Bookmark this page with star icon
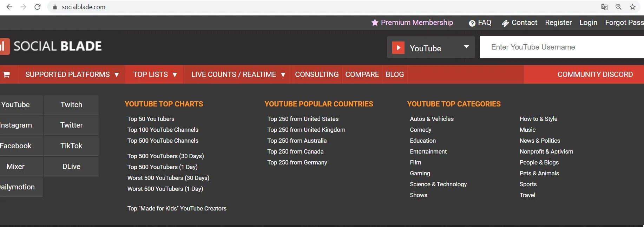This screenshot has height=227, width=644. coord(632,7)
